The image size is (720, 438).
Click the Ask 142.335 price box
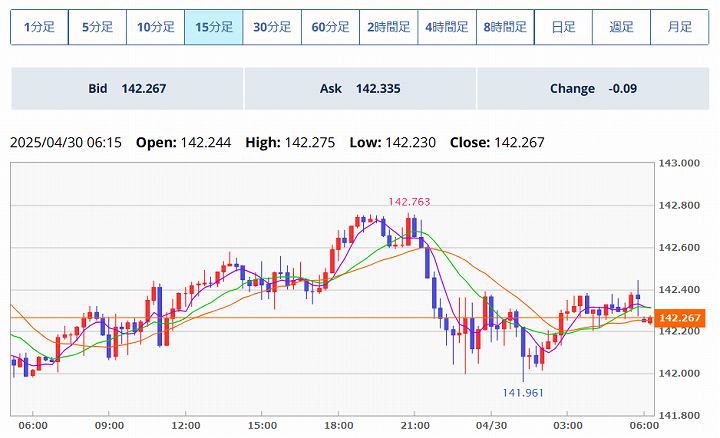(360, 89)
